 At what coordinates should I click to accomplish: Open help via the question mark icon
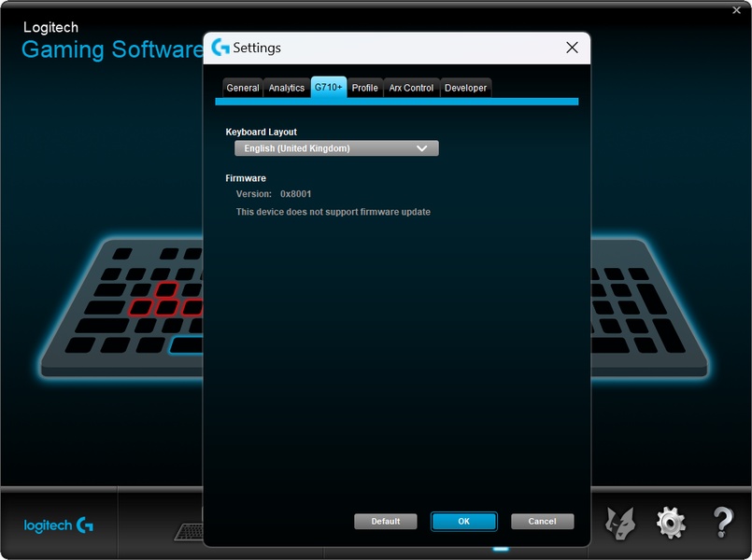pos(722,524)
